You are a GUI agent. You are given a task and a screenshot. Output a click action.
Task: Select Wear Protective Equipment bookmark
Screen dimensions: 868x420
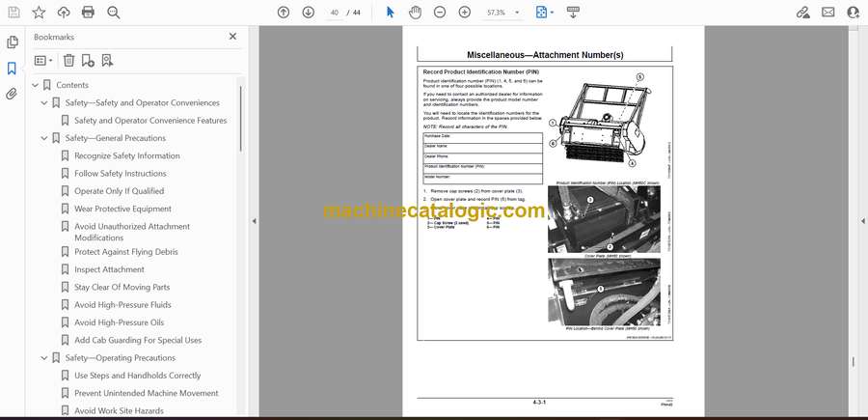[x=122, y=209]
